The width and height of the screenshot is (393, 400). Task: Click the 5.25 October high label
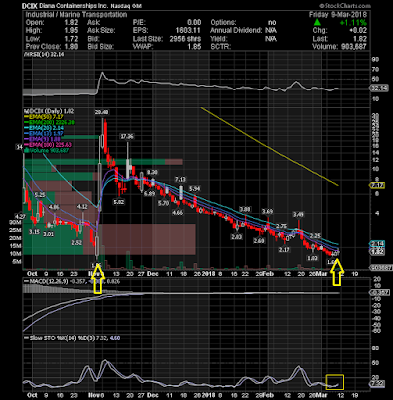(40, 195)
